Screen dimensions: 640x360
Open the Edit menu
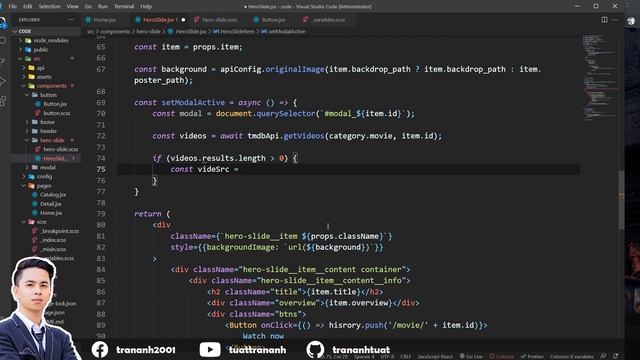[27, 6]
